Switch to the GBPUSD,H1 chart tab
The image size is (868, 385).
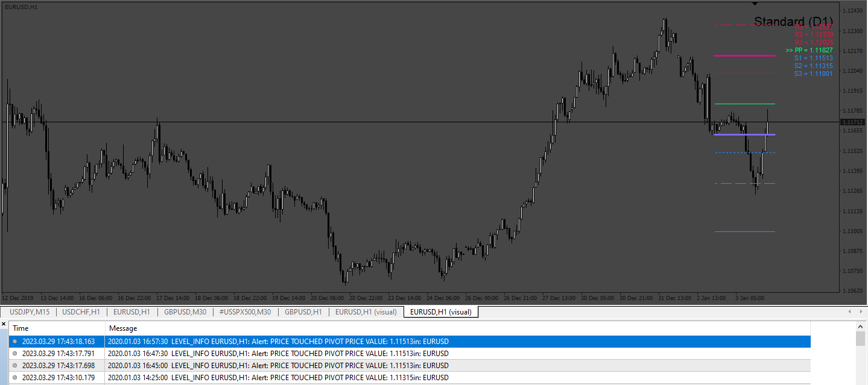click(303, 312)
